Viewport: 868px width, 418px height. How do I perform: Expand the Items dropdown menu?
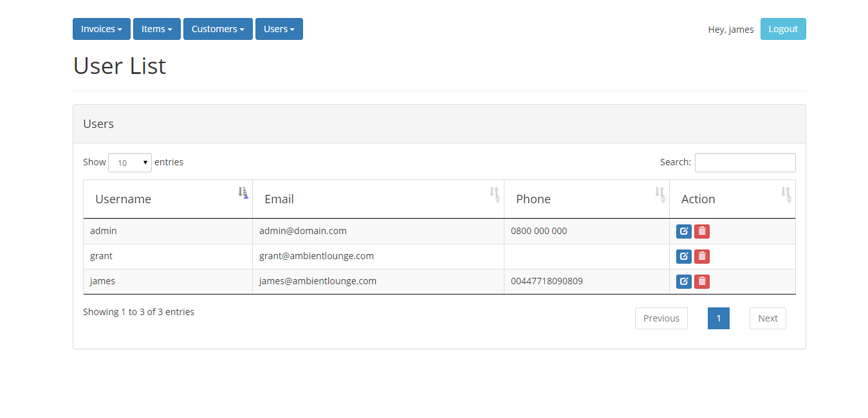tap(157, 29)
